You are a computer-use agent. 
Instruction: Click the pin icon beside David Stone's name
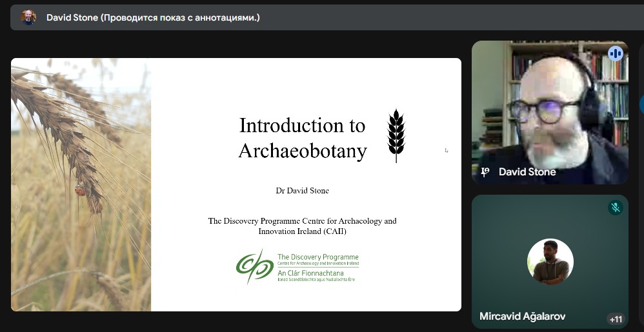(x=485, y=172)
